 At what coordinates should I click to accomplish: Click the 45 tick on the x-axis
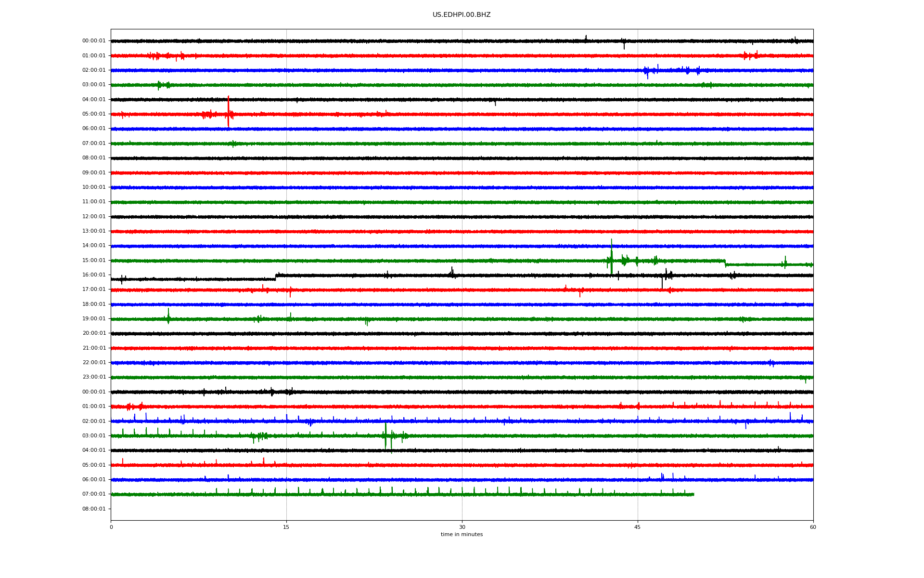point(637,527)
